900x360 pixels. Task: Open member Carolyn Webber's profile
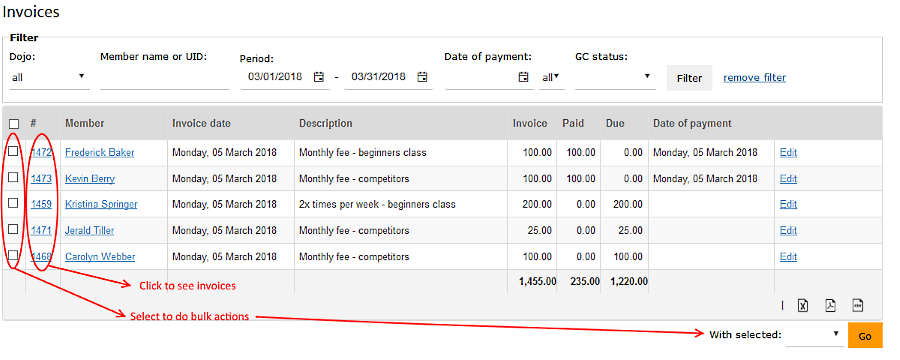click(100, 257)
